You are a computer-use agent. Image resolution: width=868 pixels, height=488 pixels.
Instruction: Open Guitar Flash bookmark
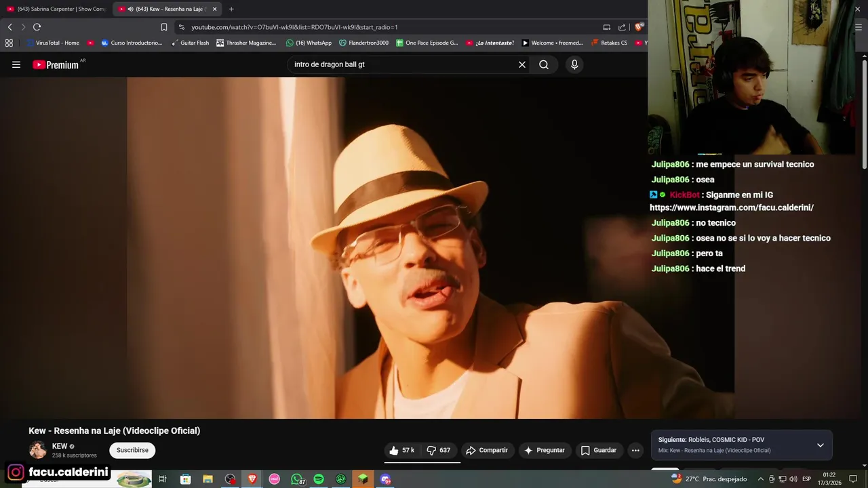click(x=190, y=43)
